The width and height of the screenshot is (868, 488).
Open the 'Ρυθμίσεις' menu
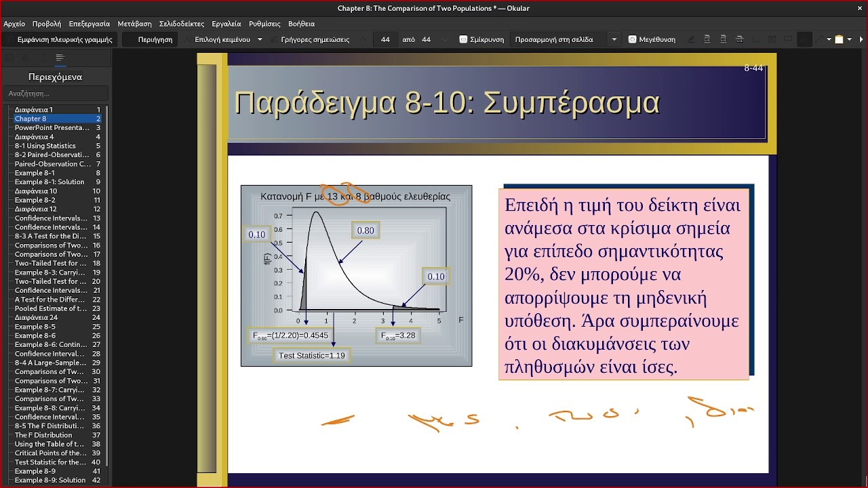264,24
